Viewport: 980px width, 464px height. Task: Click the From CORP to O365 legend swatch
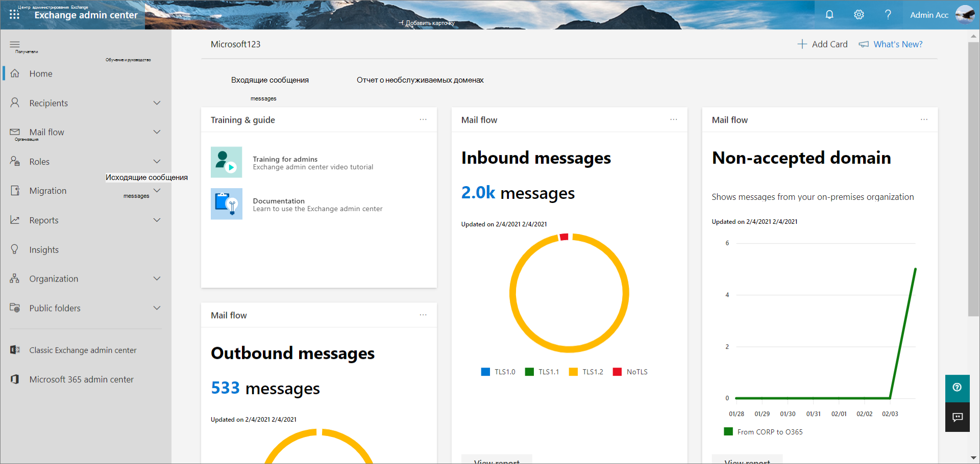tap(728, 431)
